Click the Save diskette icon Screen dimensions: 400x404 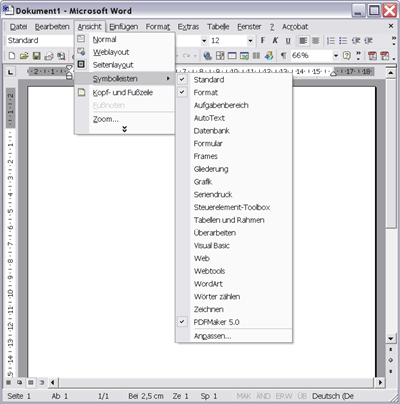point(36,56)
